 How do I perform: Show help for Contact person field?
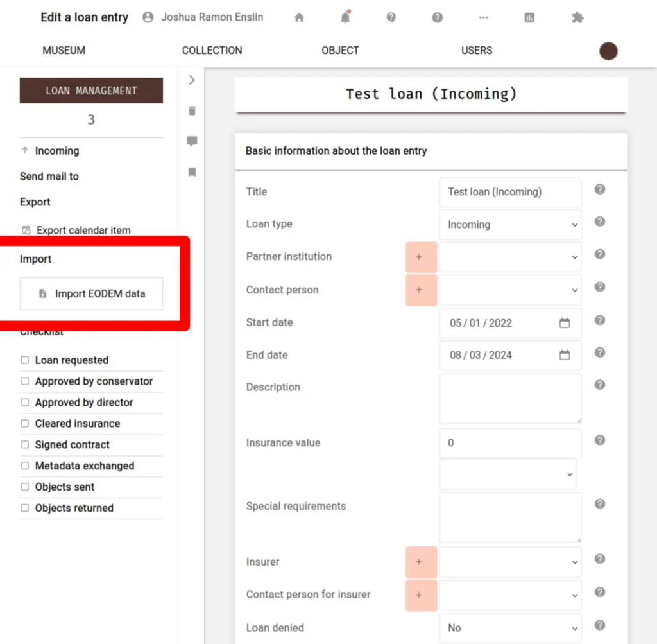(x=600, y=287)
